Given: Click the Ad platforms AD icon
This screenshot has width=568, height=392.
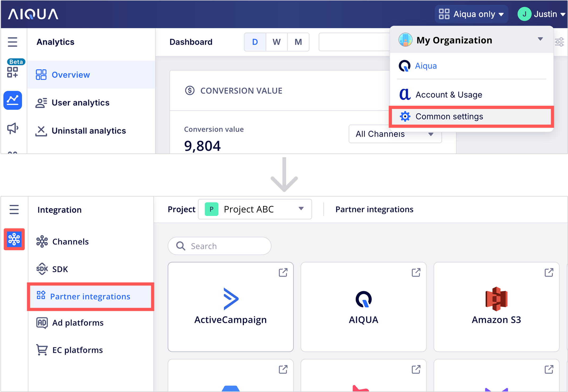Looking at the screenshot, I should [42, 323].
